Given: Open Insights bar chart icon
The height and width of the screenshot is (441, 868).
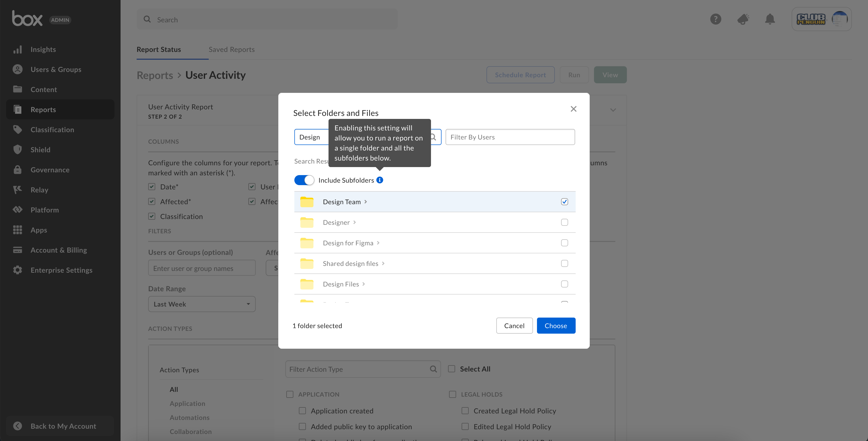Looking at the screenshot, I should point(18,49).
